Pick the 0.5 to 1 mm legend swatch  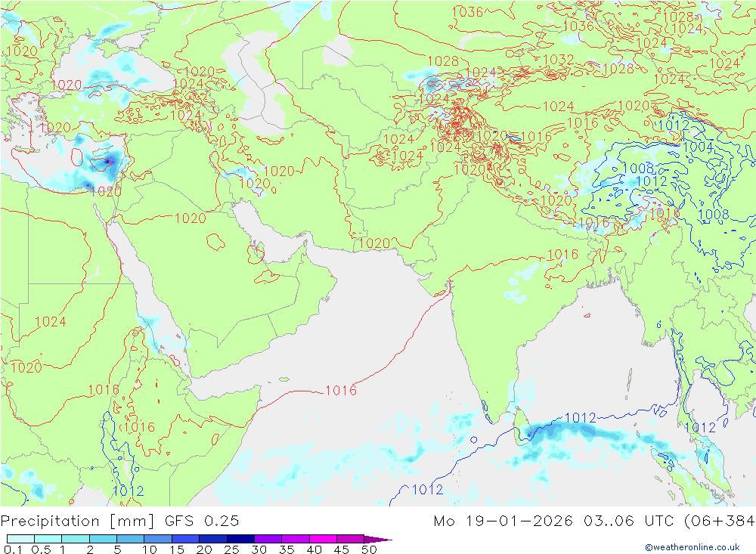pyautogui.click(x=48, y=539)
